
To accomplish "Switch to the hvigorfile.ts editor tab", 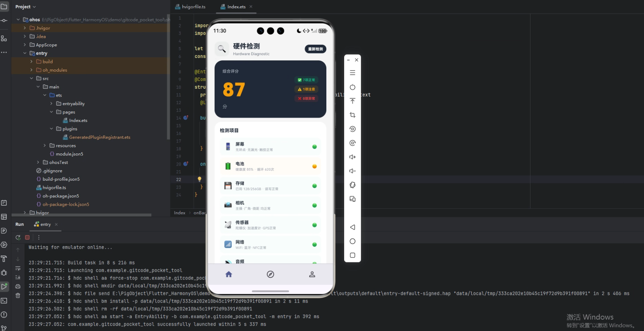I will [190, 7].
